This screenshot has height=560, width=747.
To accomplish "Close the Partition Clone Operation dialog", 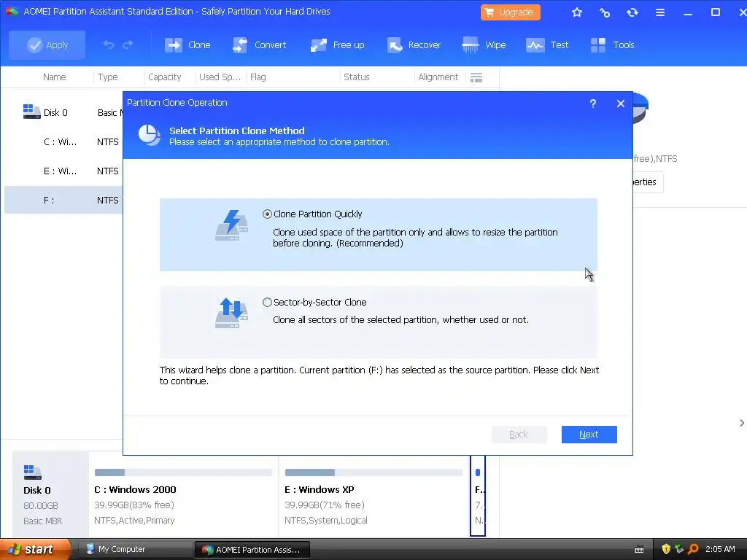I will [x=620, y=104].
